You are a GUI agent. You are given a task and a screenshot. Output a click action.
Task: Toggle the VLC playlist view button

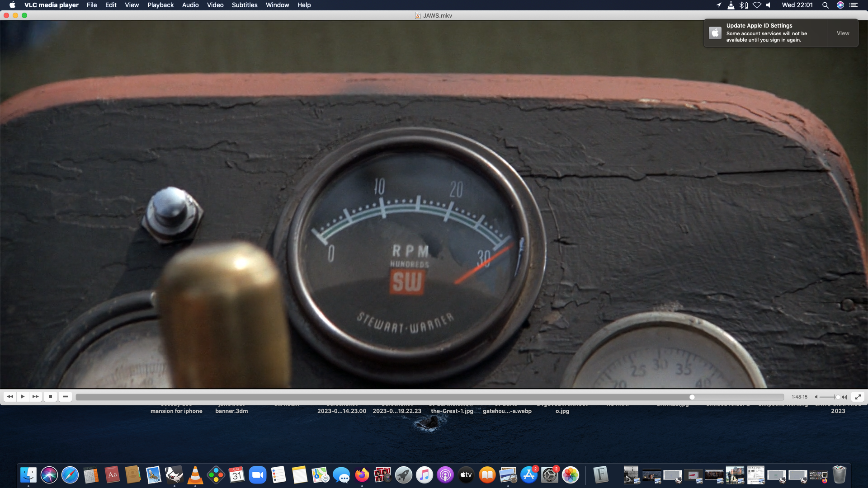click(x=65, y=397)
